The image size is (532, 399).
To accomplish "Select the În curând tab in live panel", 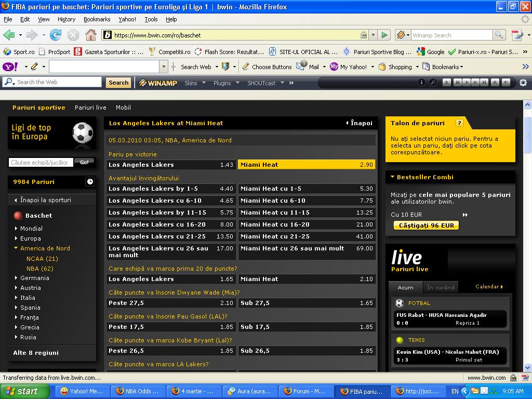I will [x=441, y=287].
